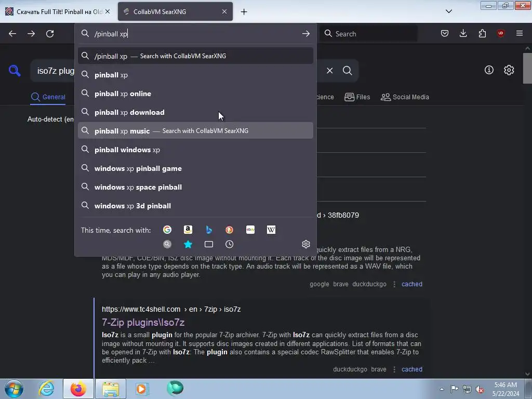This screenshot has width=532, height=399.
Task: Click the page vertical scrollbar thumb
Action: point(527,68)
